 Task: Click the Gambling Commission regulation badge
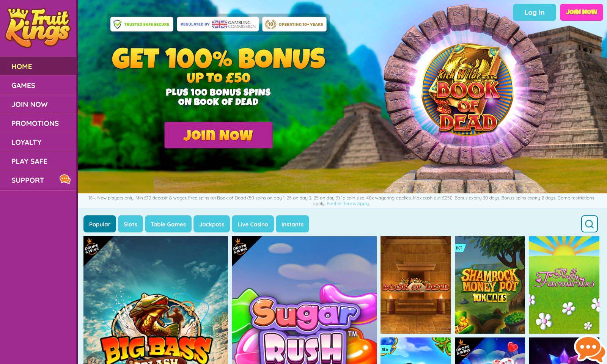[218, 24]
